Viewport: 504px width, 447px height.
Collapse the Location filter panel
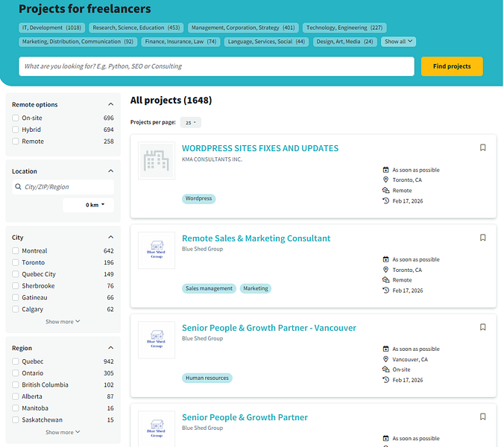click(110, 171)
